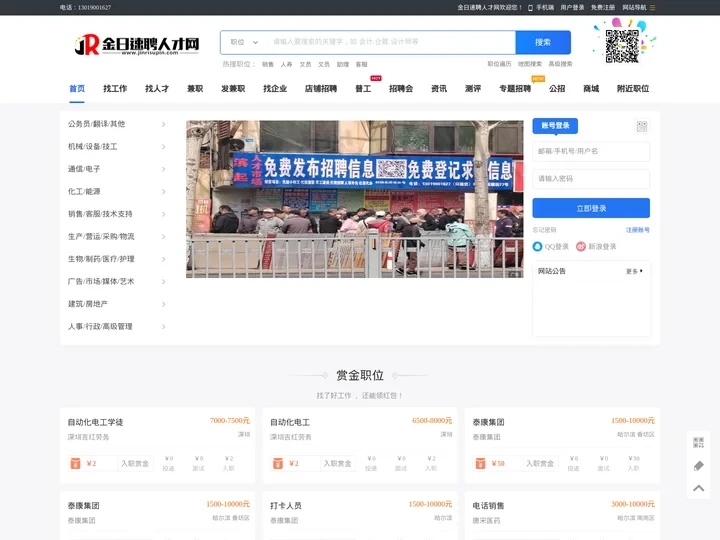The image size is (720, 540).
Task: Open the 职位 search type dropdown
Action: click(x=244, y=42)
